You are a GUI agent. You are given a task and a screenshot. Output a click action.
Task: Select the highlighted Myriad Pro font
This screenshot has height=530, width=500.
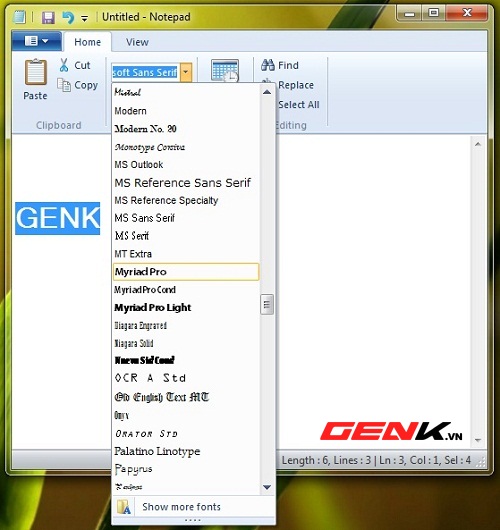tap(186, 272)
